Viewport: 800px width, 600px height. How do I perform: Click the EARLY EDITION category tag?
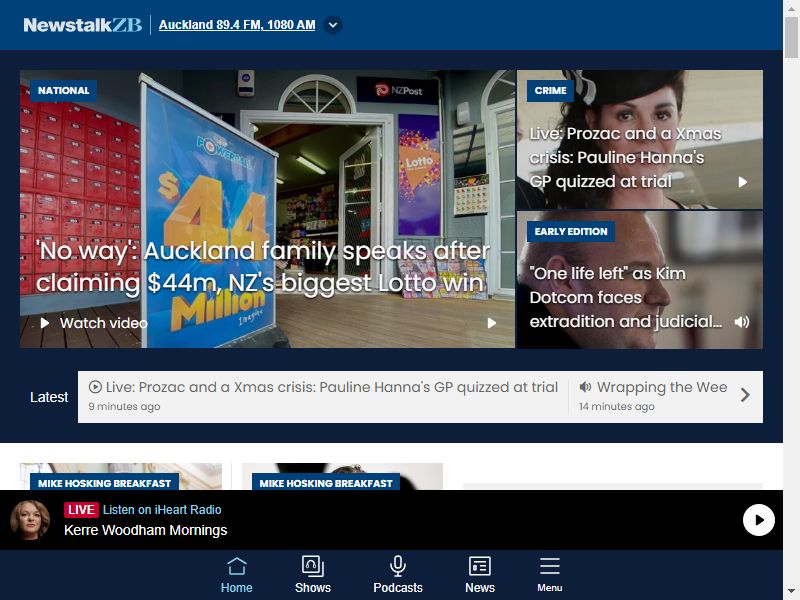570,232
